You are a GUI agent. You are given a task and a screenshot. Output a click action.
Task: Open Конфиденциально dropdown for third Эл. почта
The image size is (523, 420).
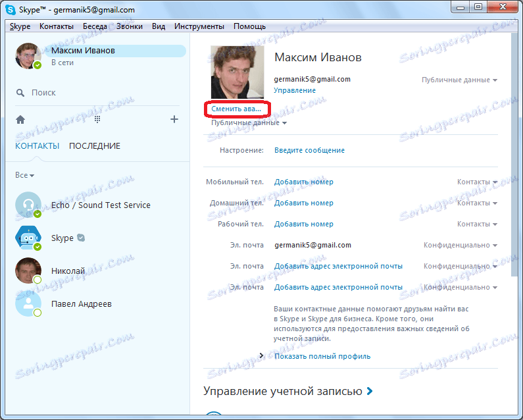pos(461,287)
